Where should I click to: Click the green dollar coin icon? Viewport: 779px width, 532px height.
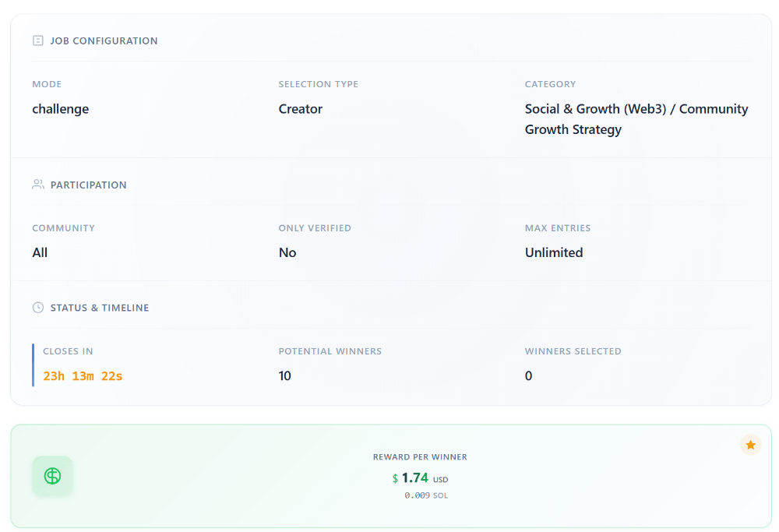tap(52, 476)
